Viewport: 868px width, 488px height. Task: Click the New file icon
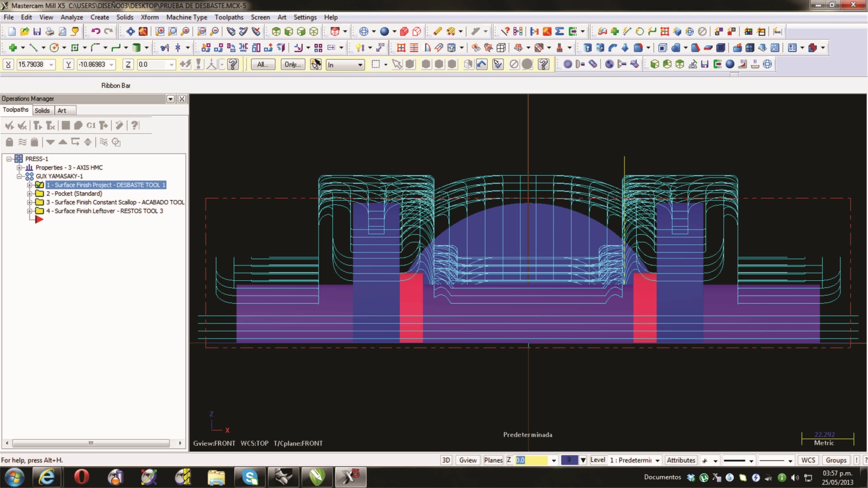click(12, 31)
